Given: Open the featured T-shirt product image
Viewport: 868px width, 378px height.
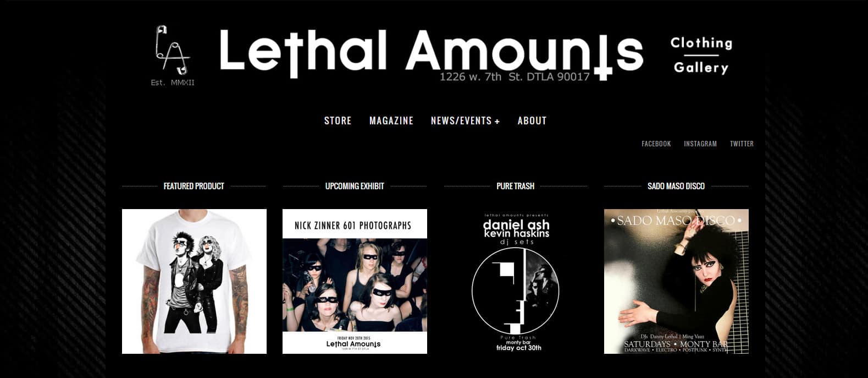Looking at the screenshot, I should point(194,281).
